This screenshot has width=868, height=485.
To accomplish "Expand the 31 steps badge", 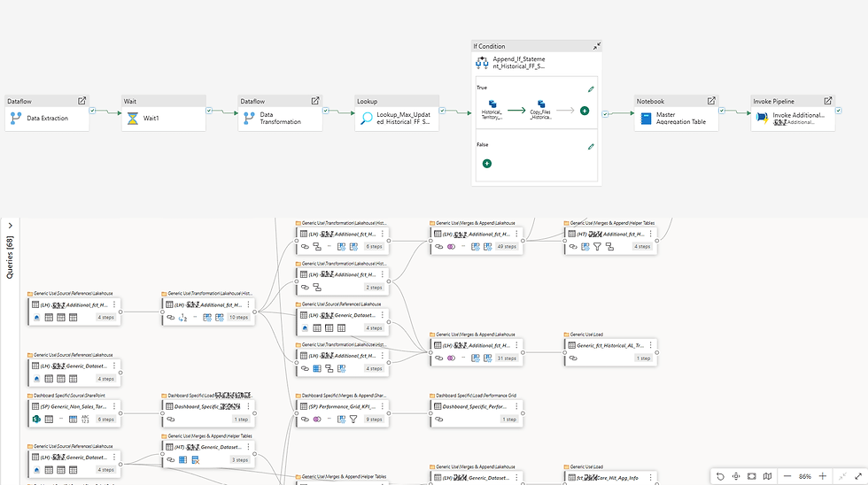I will coord(507,358).
